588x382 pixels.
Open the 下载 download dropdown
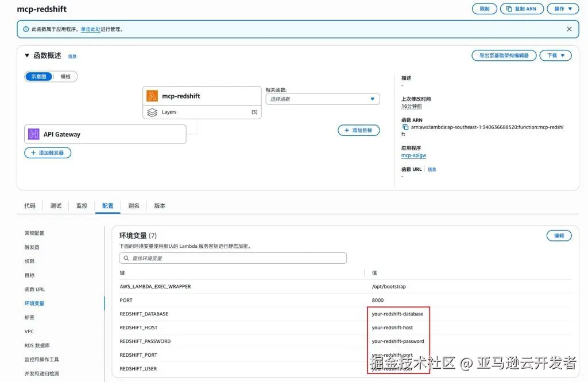pos(555,56)
